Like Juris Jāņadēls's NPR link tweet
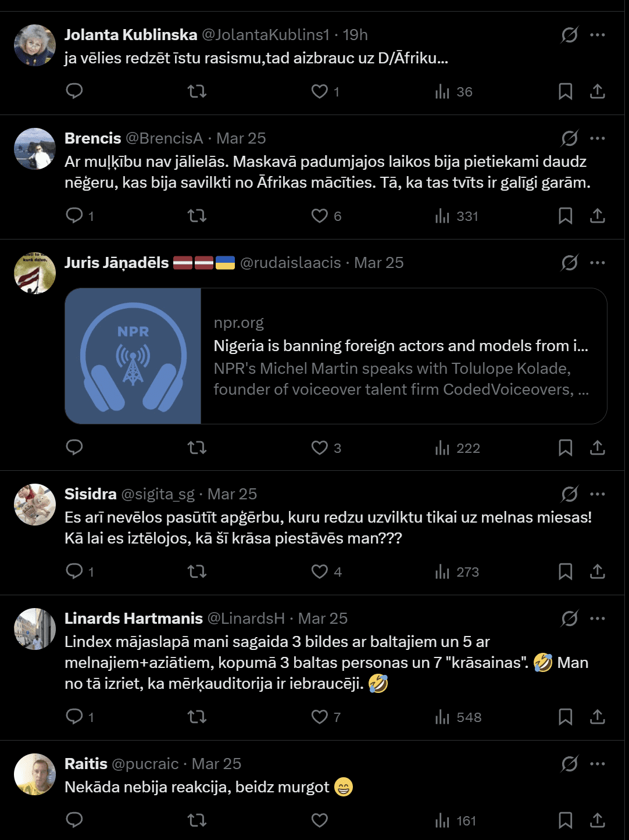The image size is (629, 840). pyautogui.click(x=320, y=448)
